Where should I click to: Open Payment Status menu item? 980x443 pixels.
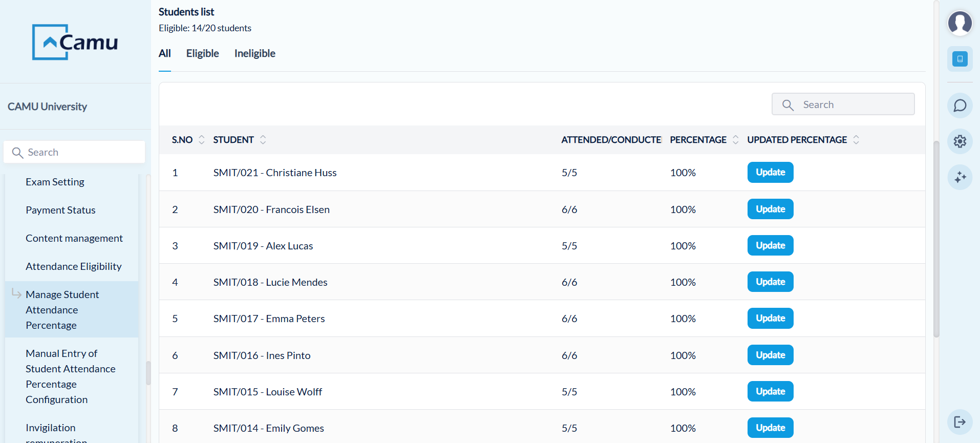point(60,210)
